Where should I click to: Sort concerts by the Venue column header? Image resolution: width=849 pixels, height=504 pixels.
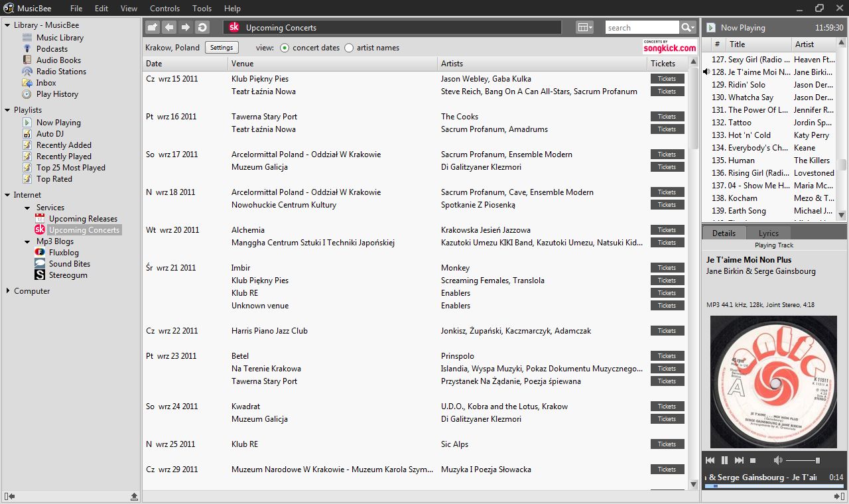[333, 64]
